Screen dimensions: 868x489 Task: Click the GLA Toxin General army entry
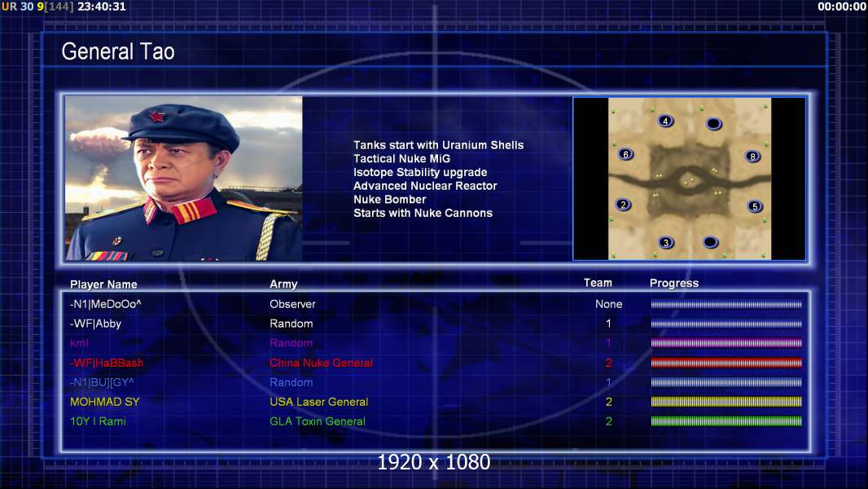318,421
